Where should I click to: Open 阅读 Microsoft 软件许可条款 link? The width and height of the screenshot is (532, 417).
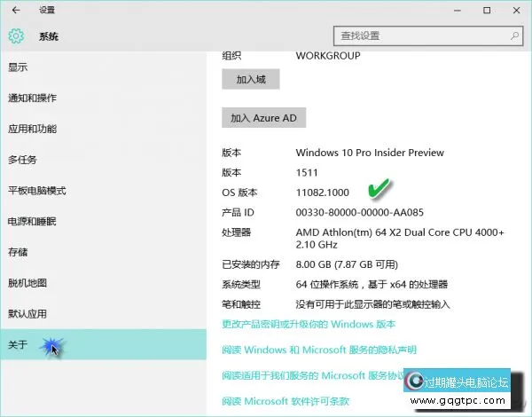(286, 402)
